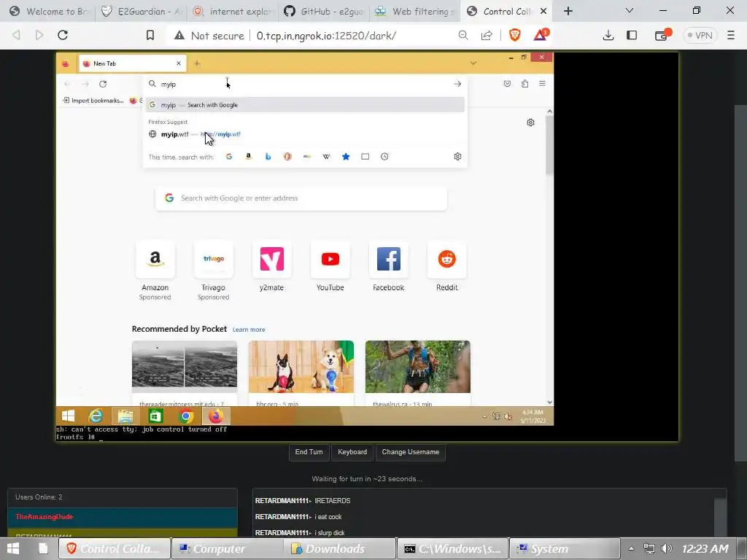Click Firefox address bar go arrow

click(x=457, y=84)
